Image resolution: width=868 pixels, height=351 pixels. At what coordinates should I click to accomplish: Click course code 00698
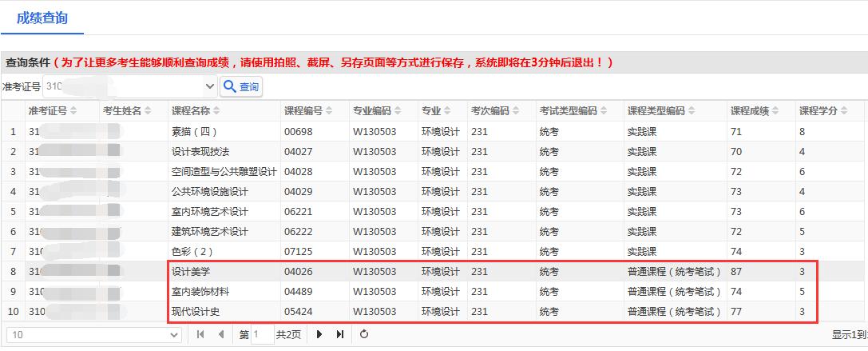pos(299,132)
